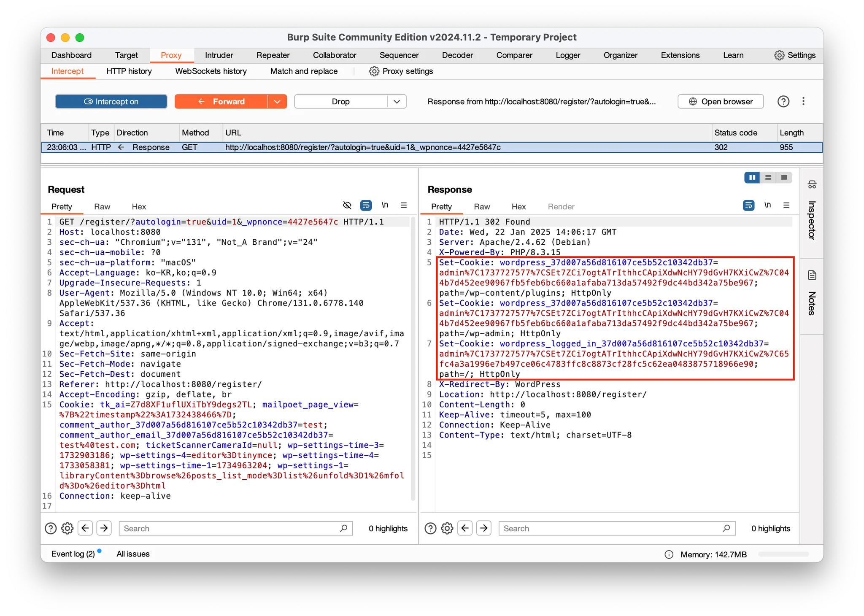Toggle line wrap in Response panel
Image resolution: width=864 pixels, height=616 pixels.
coord(748,205)
